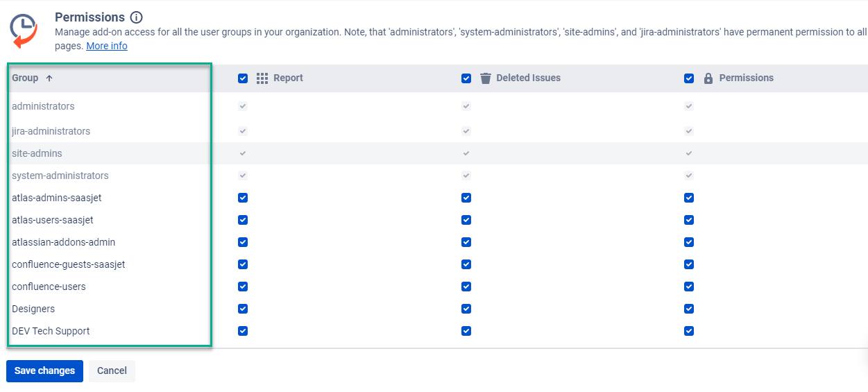
Task: Uncheck Permissions for atlassian-addons-admin
Action: click(x=689, y=242)
